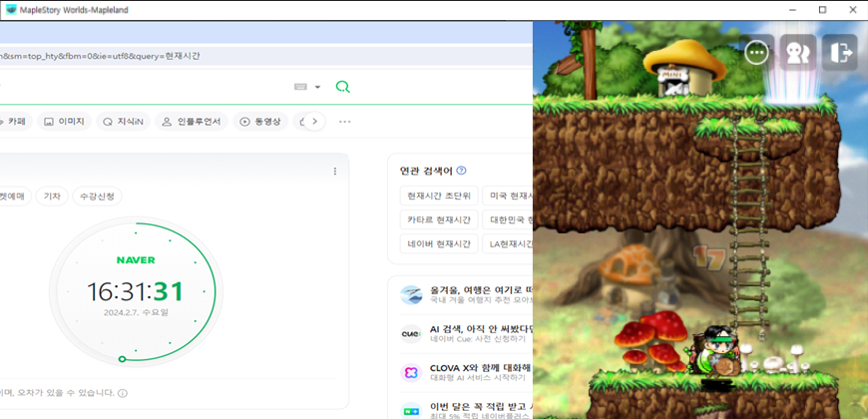This screenshot has width=868, height=419.
Task: Open the game's friends list icon
Action: 797,52
